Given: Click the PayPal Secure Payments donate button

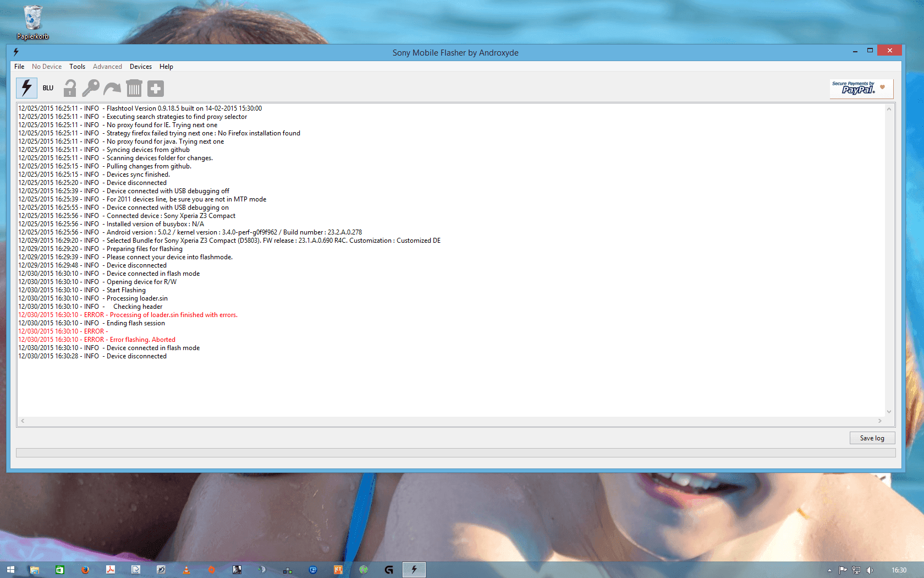Looking at the screenshot, I should coord(861,88).
